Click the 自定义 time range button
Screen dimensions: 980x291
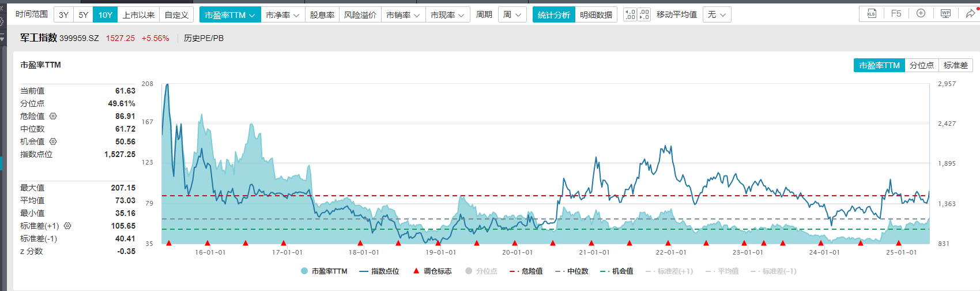[x=176, y=15]
